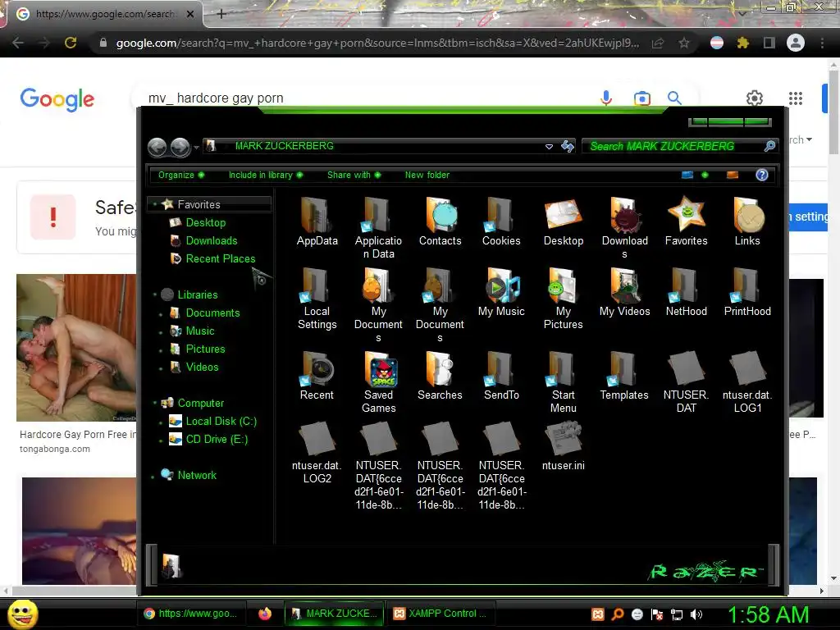The height and width of the screenshot is (630, 840).
Task: Open the Include in library dropdown
Action: click(265, 175)
